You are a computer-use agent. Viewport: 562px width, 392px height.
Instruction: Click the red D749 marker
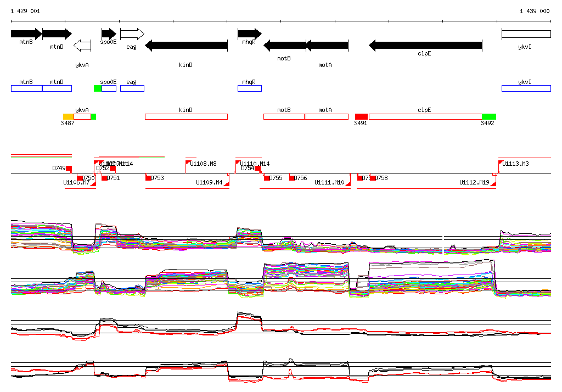[69, 168]
